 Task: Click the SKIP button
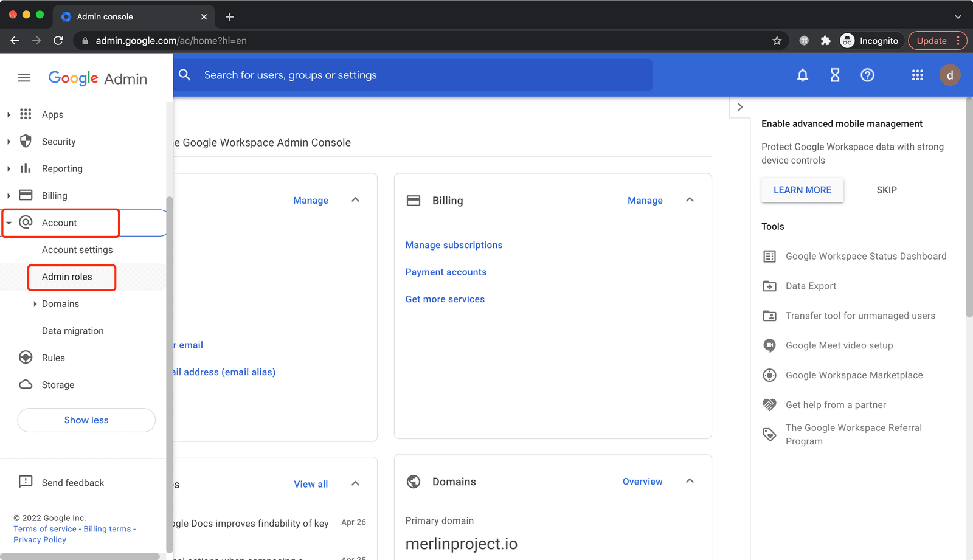tap(887, 190)
